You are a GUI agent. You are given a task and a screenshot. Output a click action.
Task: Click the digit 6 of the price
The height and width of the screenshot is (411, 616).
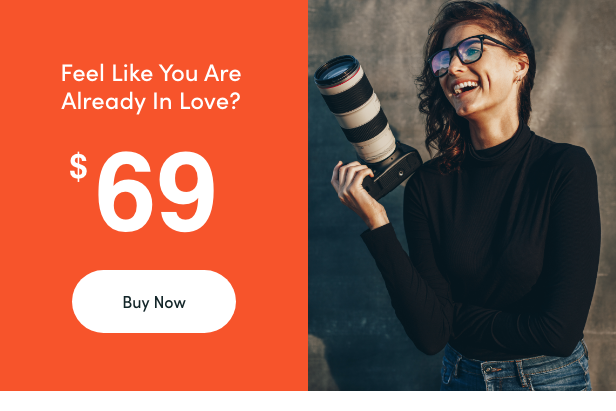(x=125, y=191)
